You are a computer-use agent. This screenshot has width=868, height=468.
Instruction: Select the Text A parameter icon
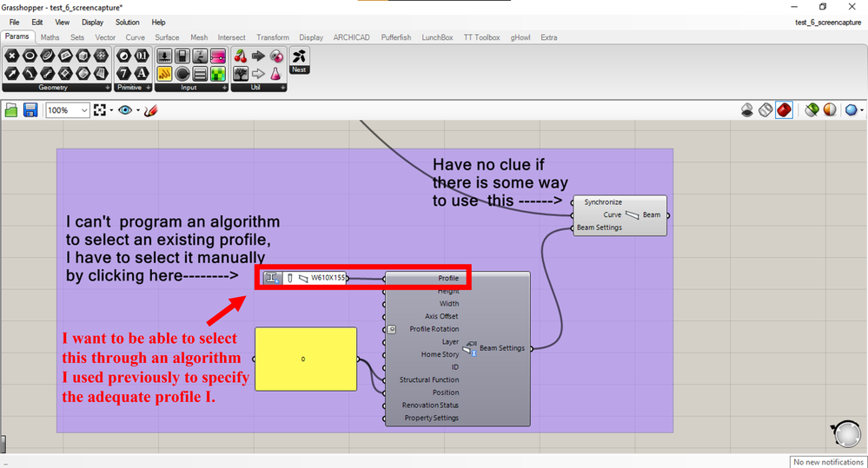tap(142, 73)
